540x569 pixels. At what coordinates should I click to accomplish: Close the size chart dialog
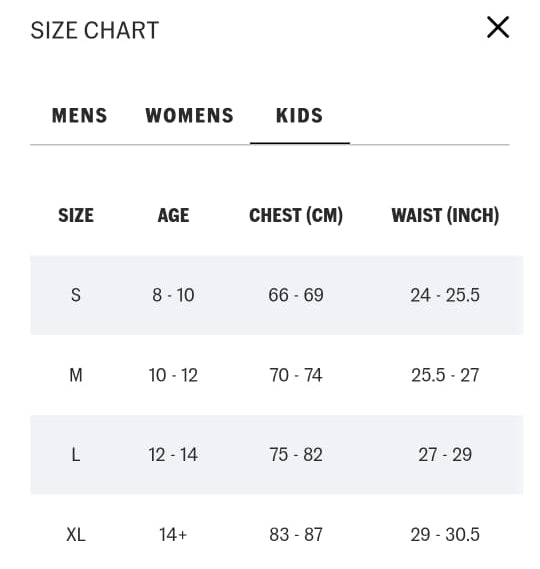pos(498,27)
